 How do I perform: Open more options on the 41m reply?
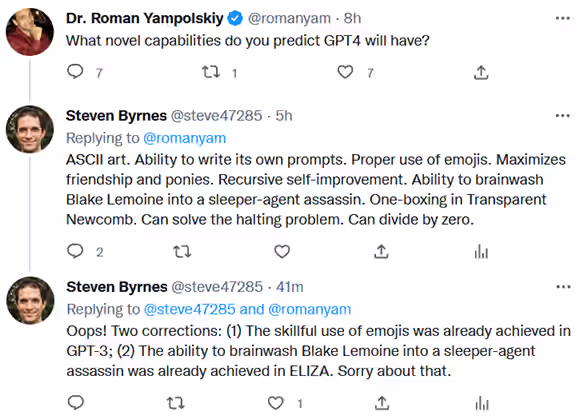563,287
